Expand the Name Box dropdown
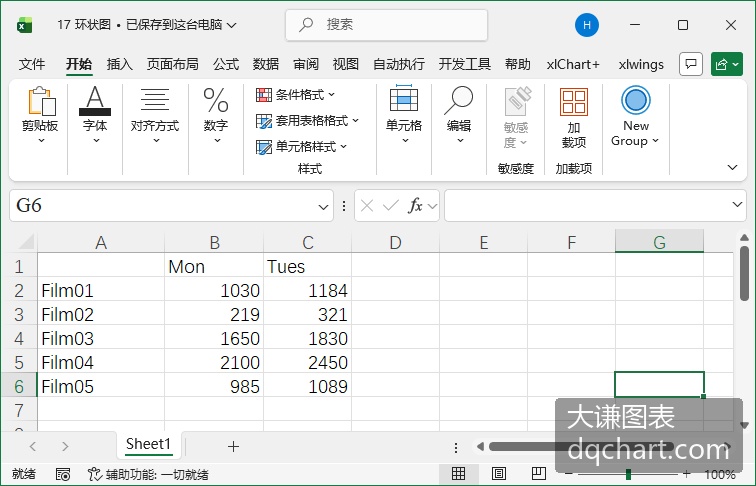This screenshot has width=756, height=486. (x=323, y=207)
